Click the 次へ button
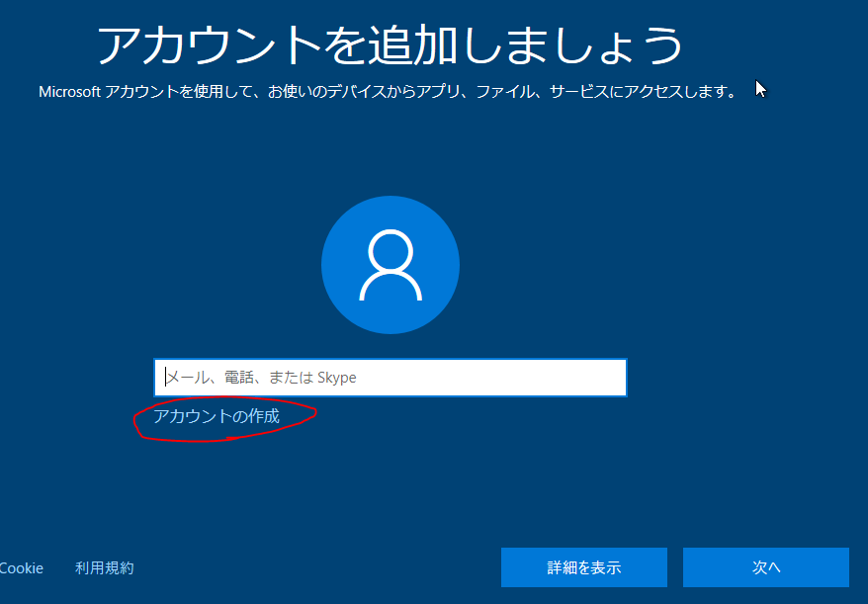868x604 pixels. (x=766, y=567)
